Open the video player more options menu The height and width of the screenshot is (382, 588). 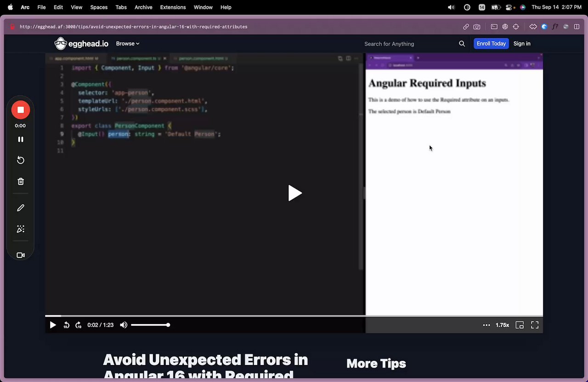click(x=486, y=325)
